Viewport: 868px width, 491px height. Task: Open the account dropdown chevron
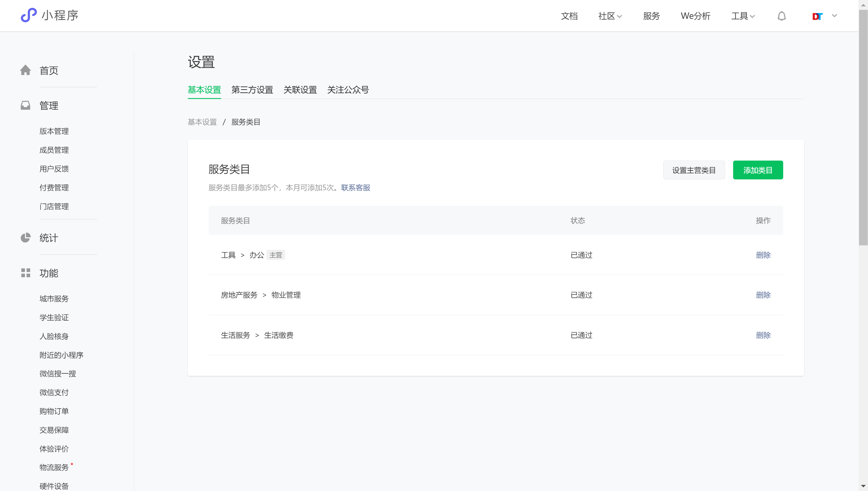(834, 16)
